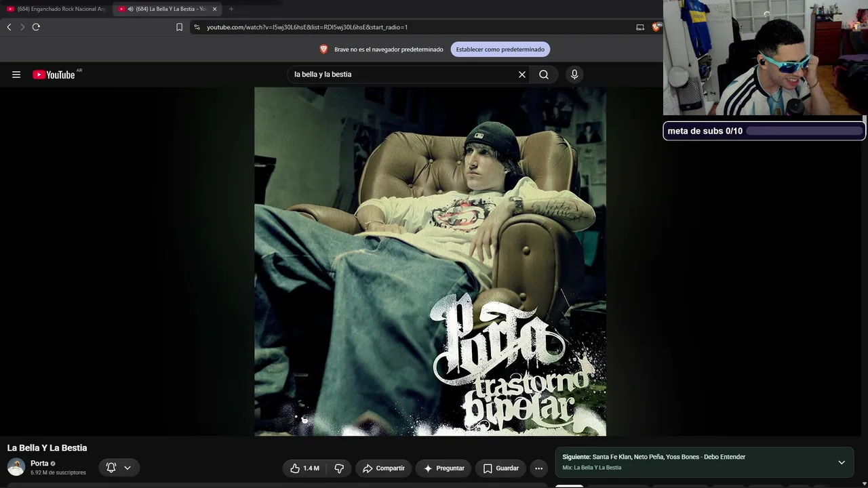Select the video title 'La Bella Y La Bestia'
Image resolution: width=868 pixels, height=488 pixels.
[47, 448]
